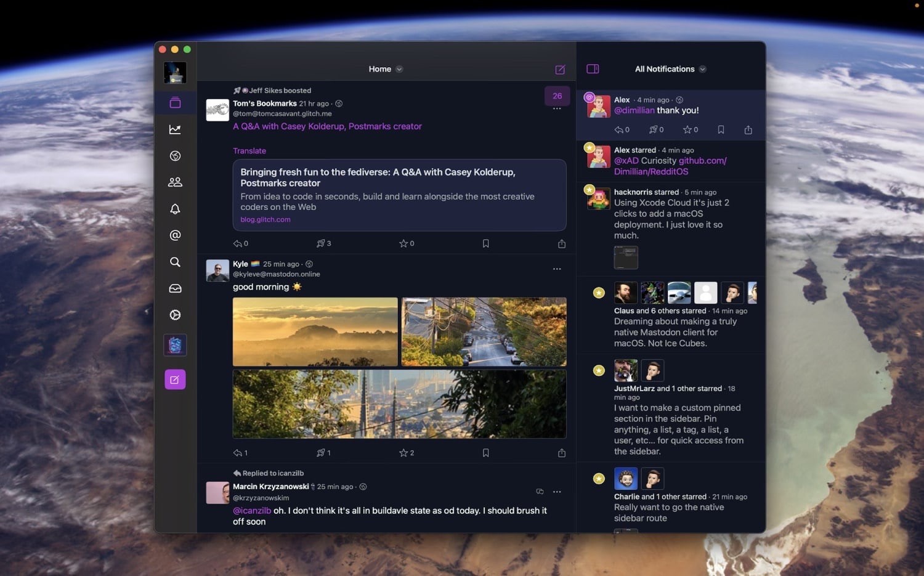Star Alex's thank you notification
Viewport: 924px width, 576px height.
[x=691, y=130]
